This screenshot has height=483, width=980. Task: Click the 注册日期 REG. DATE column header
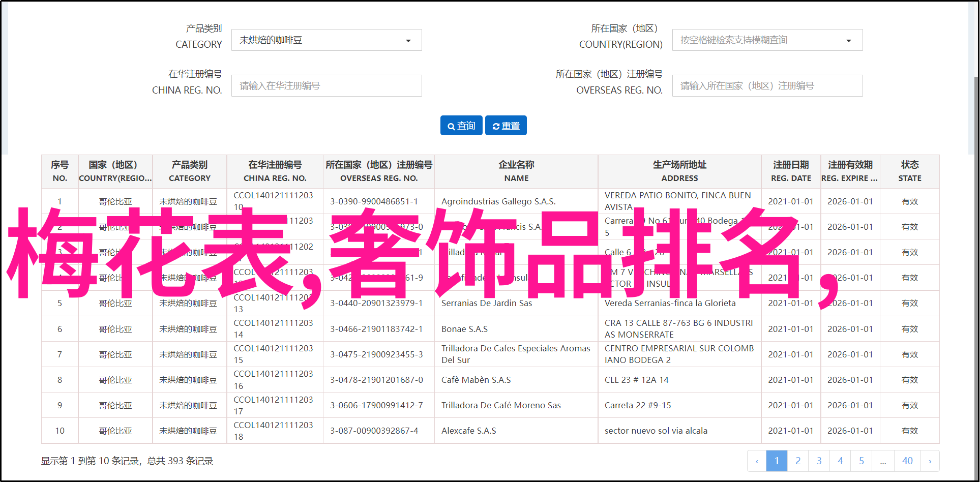(791, 171)
